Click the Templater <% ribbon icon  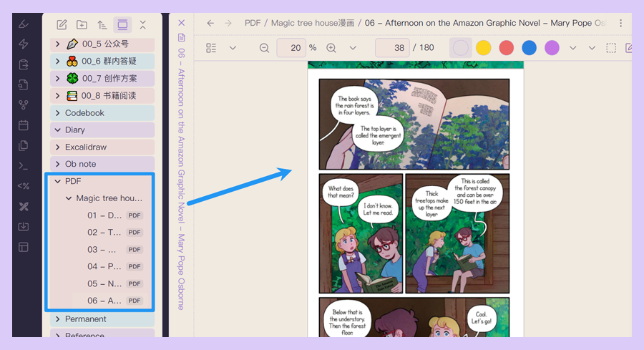24,186
